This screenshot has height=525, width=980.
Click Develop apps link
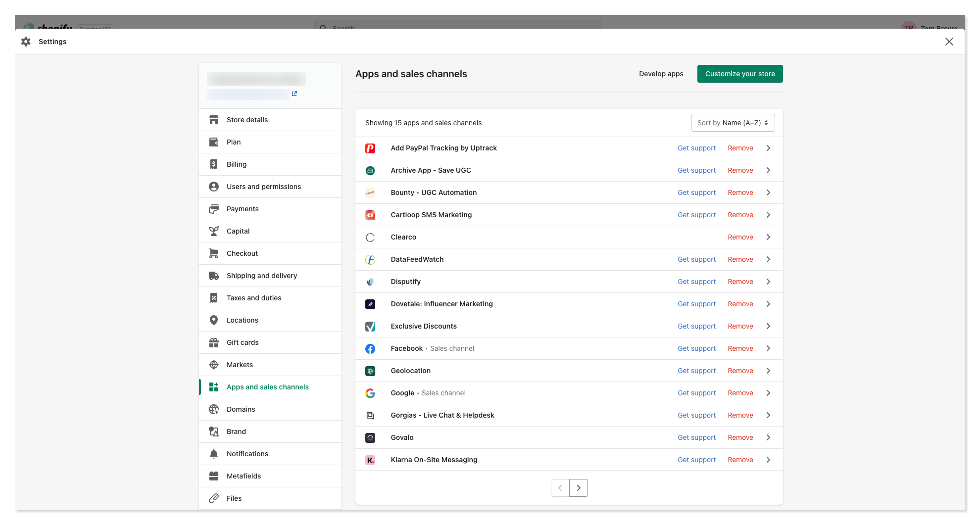tap(661, 74)
